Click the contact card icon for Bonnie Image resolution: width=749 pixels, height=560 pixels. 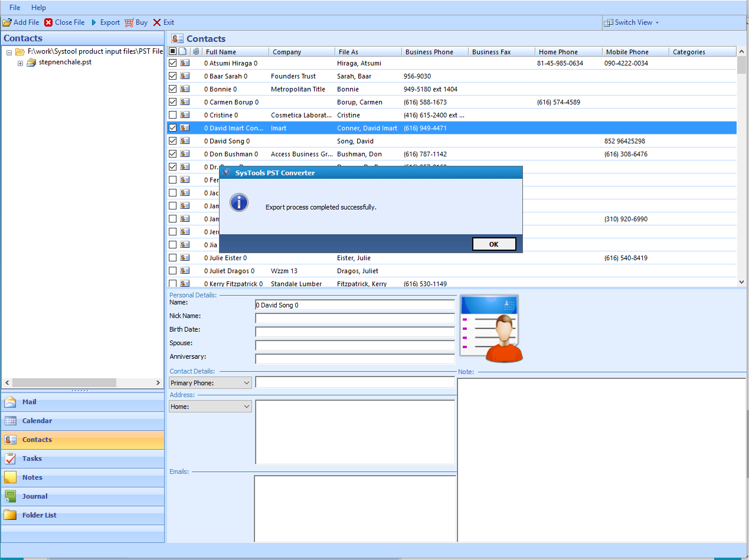coord(185,89)
